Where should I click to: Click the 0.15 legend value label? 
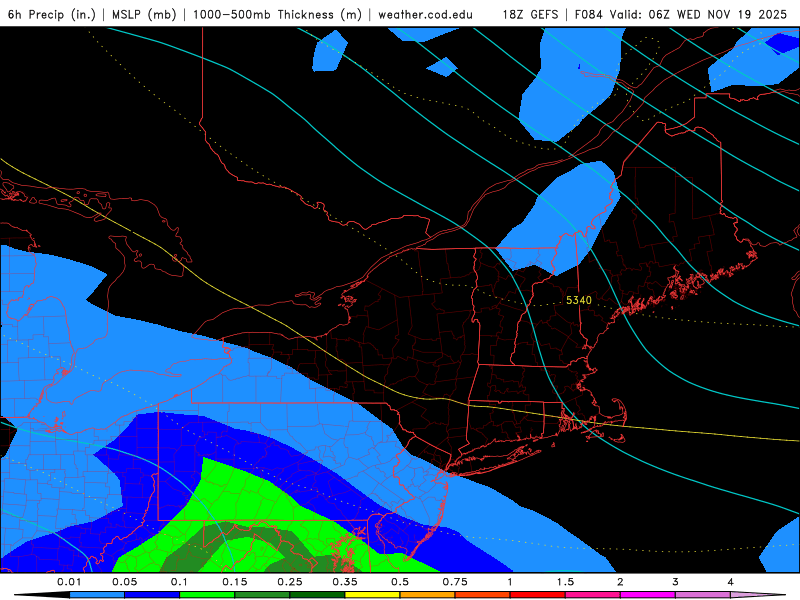tap(235, 582)
